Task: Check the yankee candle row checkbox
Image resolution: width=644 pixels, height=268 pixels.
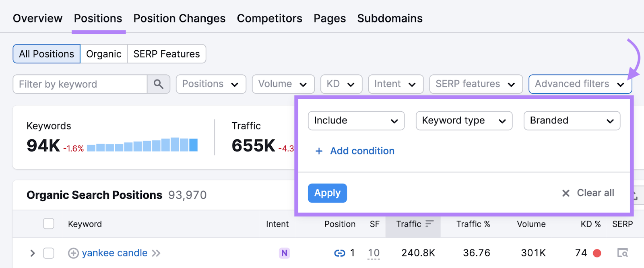Action: coord(49,253)
